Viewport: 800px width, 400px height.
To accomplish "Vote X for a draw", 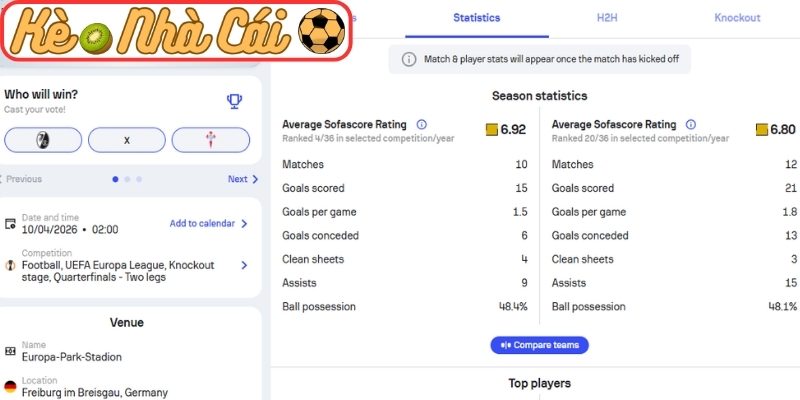I will (x=127, y=140).
